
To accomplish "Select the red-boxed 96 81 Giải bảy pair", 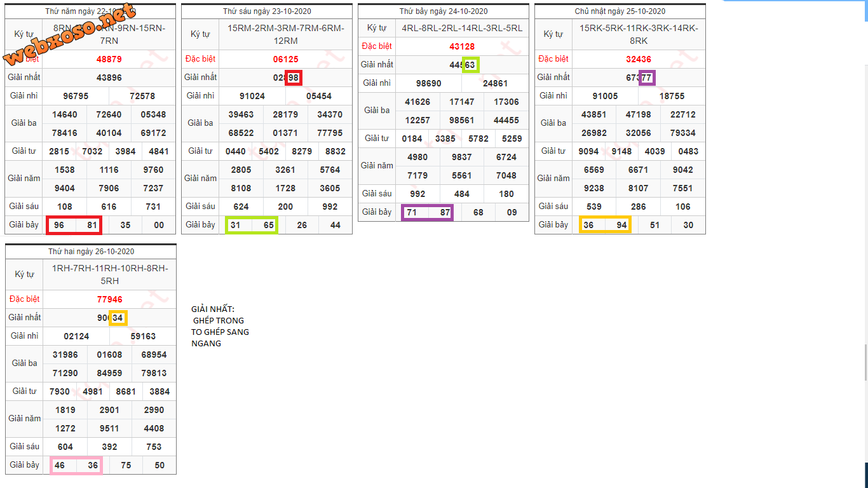I will coord(75,225).
